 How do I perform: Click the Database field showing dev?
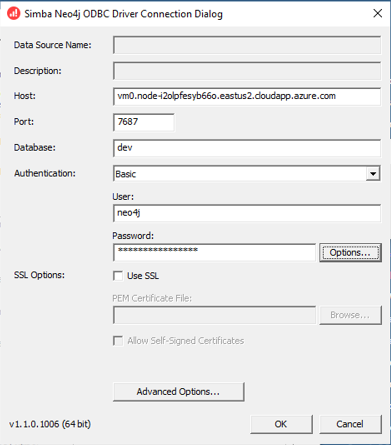click(247, 148)
